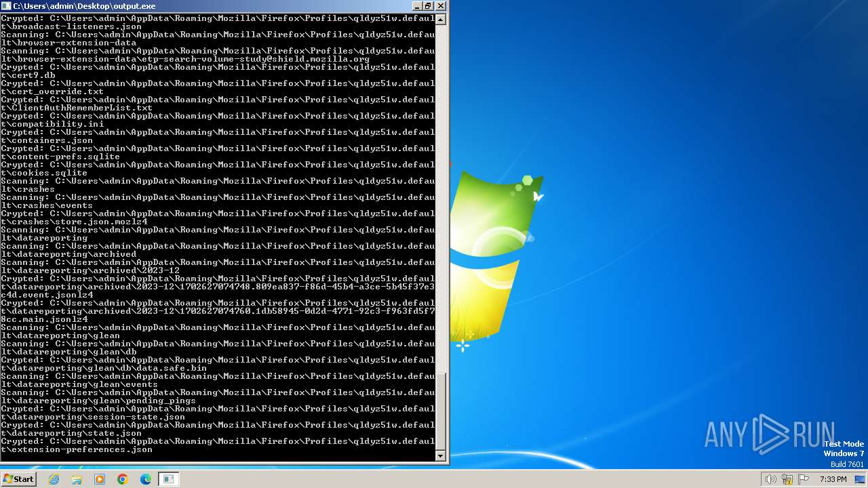The image size is (868, 488).
Task: Click the content-prefs.sqlite console line
Action: (x=60, y=157)
